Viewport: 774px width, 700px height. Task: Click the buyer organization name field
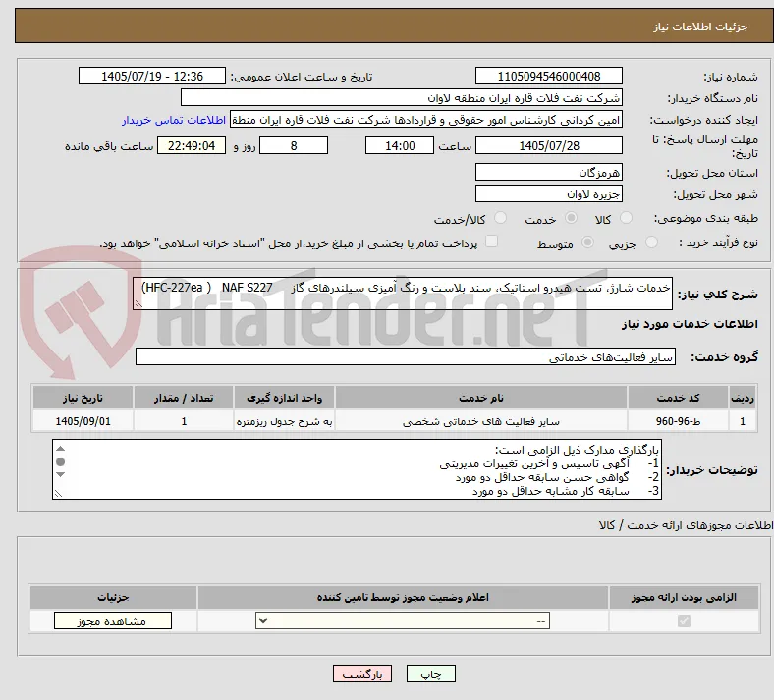[402, 97]
